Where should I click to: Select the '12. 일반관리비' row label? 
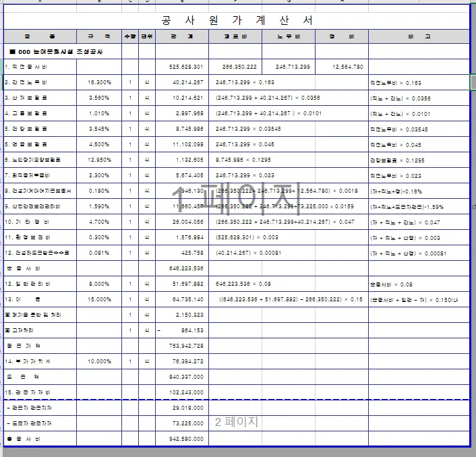coord(40,284)
